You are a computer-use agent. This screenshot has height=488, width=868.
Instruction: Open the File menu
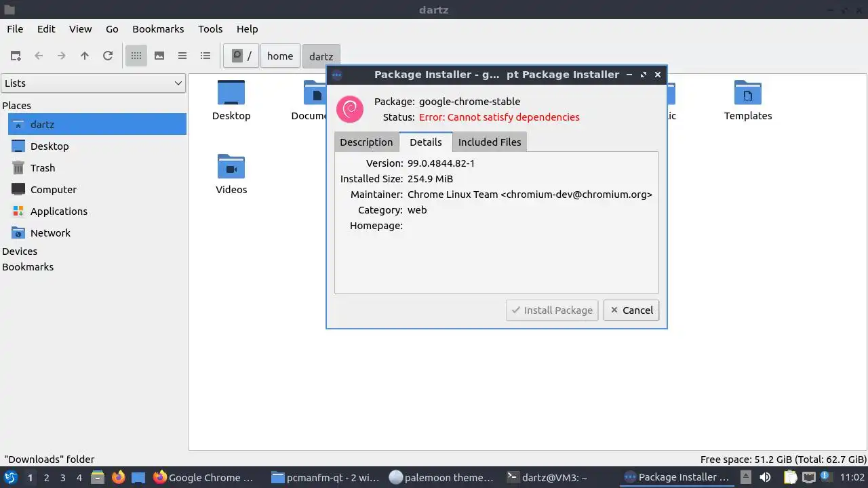pyautogui.click(x=15, y=28)
